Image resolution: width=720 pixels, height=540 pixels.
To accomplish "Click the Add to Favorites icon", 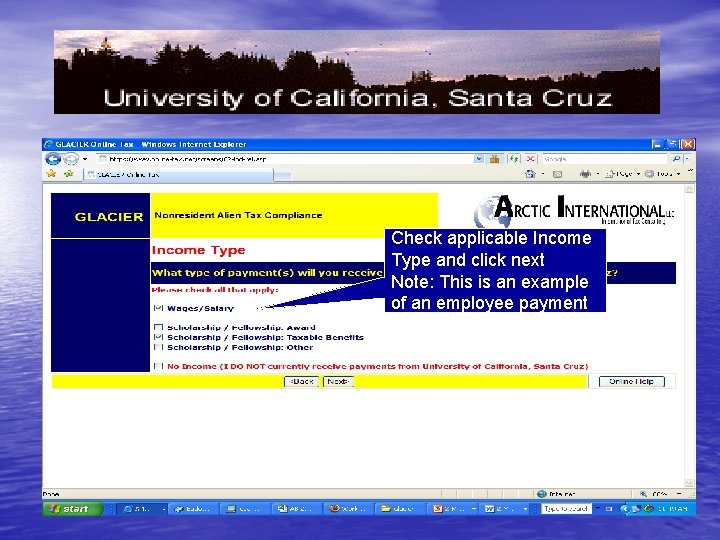I will click(x=69, y=174).
